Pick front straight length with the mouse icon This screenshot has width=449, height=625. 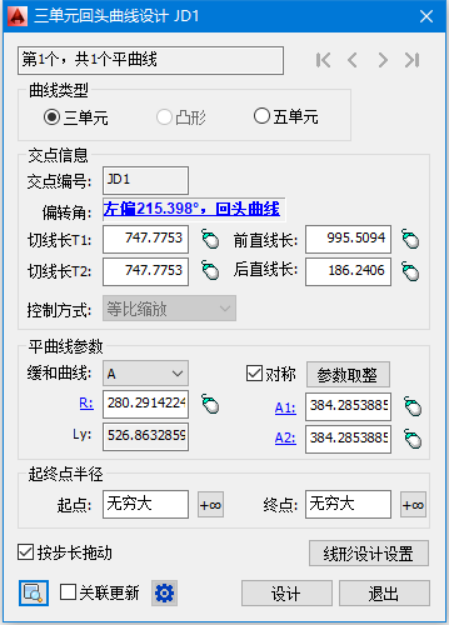click(410, 239)
